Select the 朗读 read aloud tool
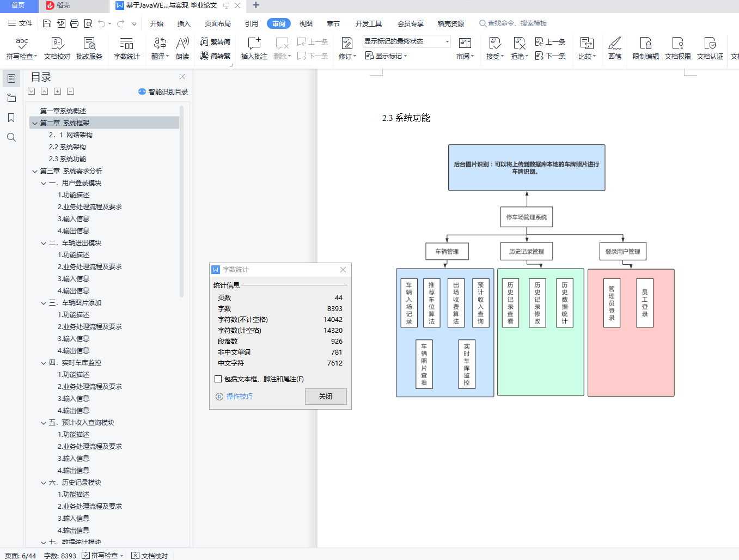Viewport: 739px width, 560px height. coord(182,48)
